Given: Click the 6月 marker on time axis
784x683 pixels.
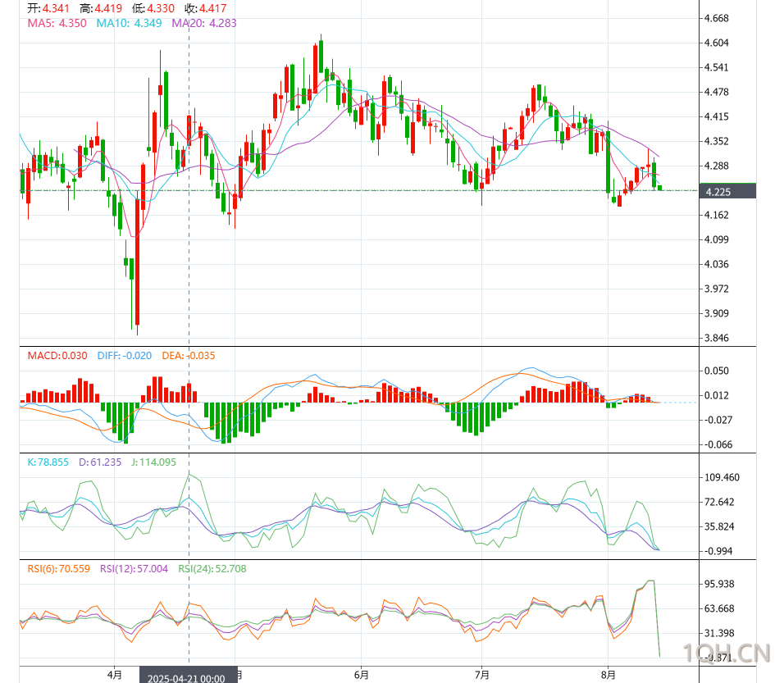Looking at the screenshot, I should [x=361, y=675].
